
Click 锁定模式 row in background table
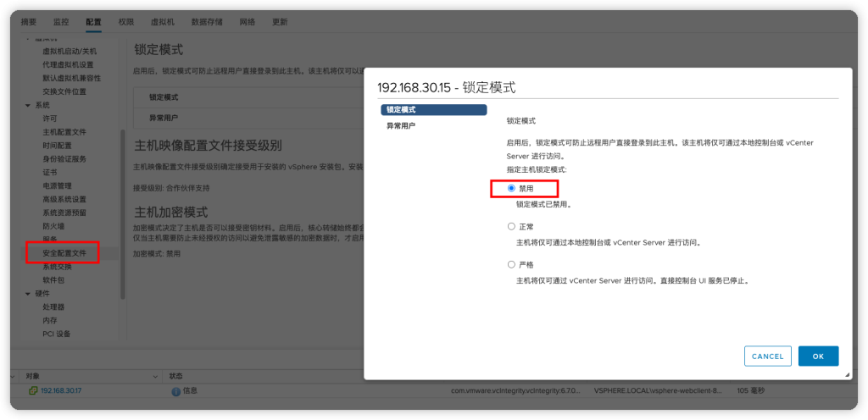(248, 97)
